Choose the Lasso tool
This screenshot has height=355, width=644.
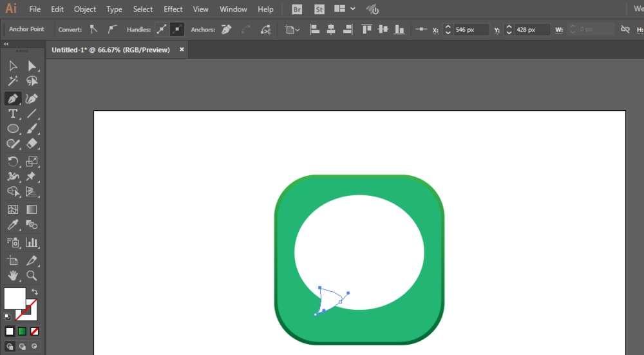tap(32, 81)
